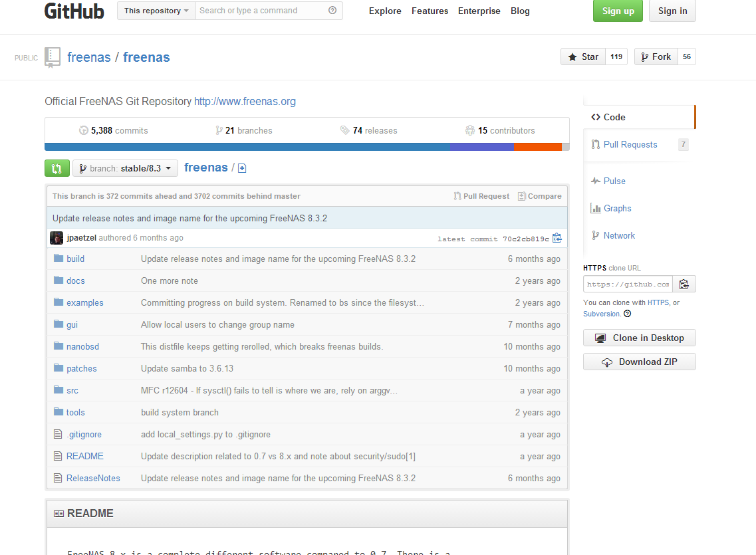This screenshot has height=555, width=756.
Task: View the 74 releases
Action: (x=369, y=130)
